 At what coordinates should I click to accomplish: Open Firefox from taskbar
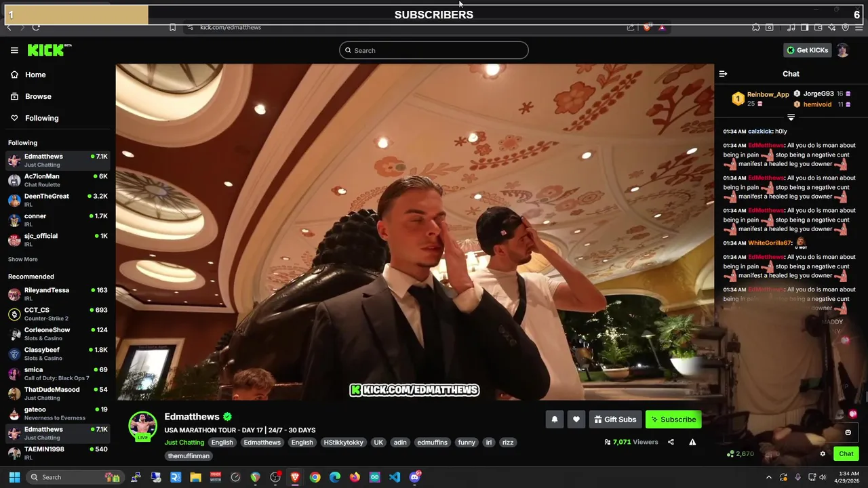(355, 477)
